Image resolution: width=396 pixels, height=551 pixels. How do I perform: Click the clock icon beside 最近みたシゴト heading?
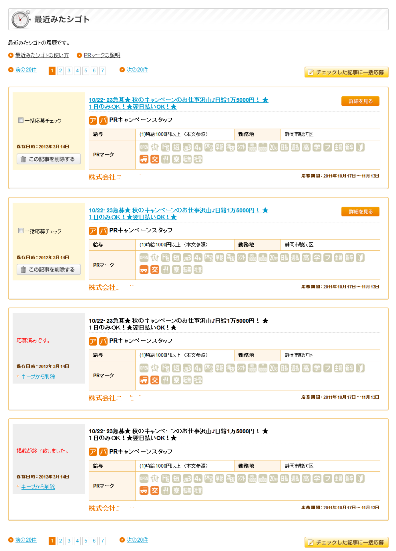pos(20,19)
